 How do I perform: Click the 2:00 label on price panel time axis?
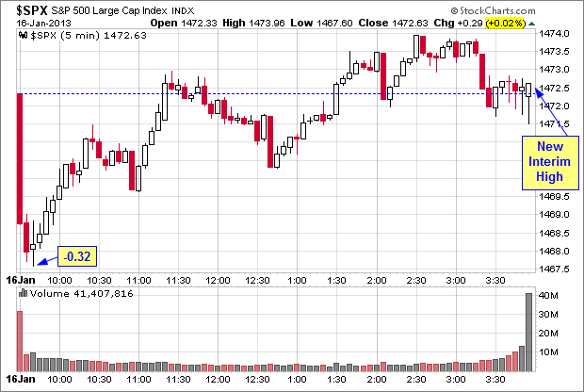pos(377,280)
